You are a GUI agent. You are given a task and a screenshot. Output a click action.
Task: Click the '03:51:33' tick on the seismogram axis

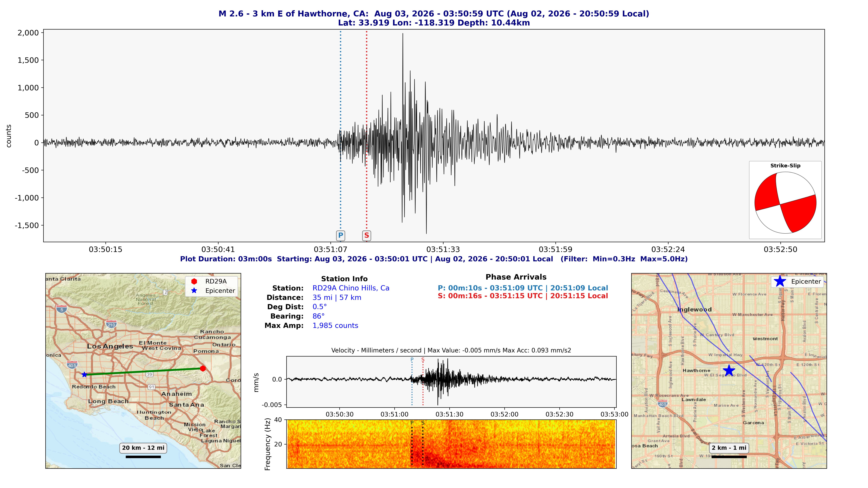click(443, 250)
